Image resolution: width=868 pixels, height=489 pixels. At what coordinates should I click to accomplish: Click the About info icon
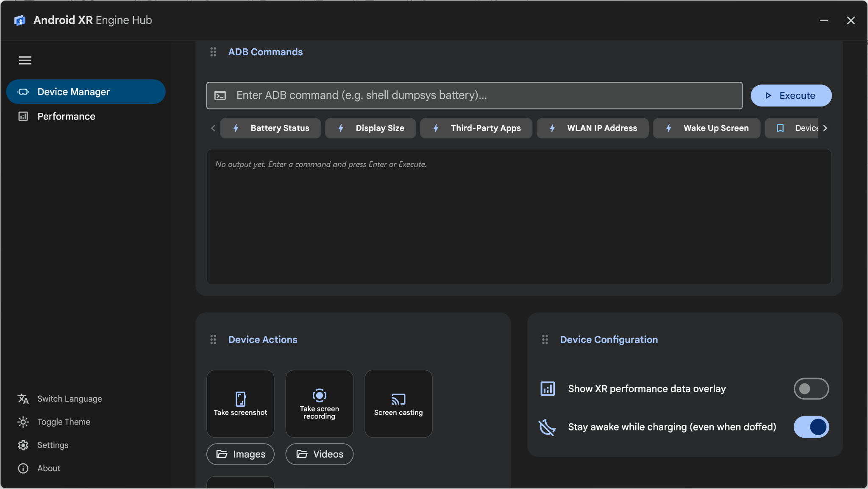(23, 468)
